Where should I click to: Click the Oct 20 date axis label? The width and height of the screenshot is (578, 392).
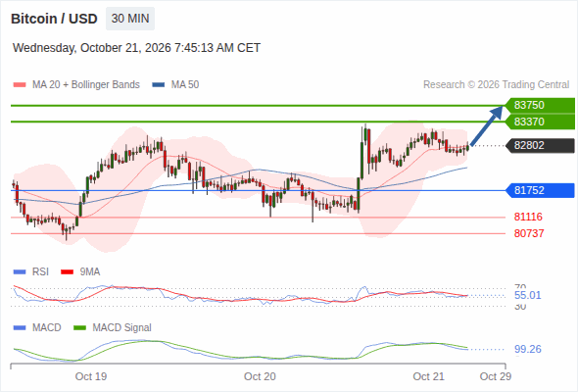pyautogui.click(x=260, y=377)
